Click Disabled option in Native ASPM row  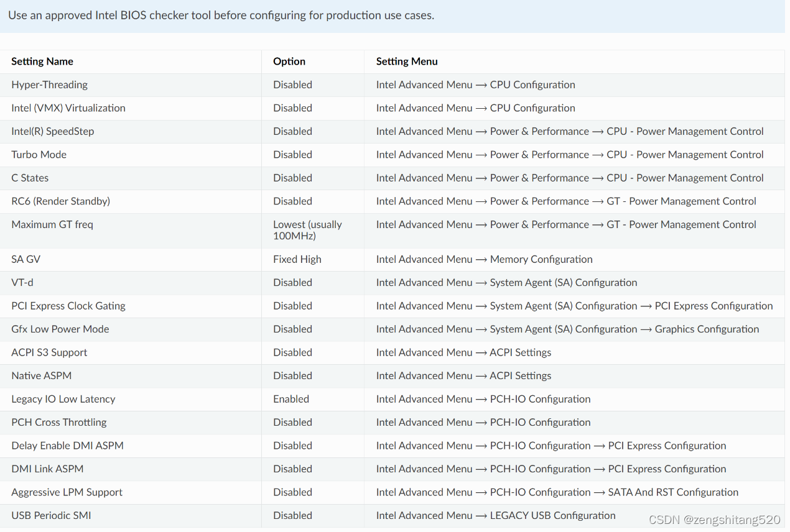pyautogui.click(x=292, y=376)
